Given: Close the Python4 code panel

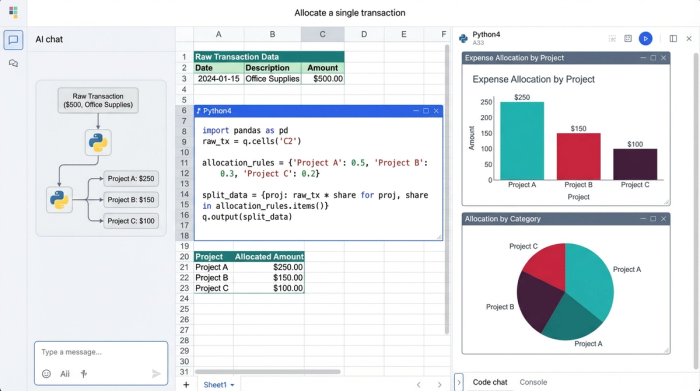Looking at the screenshot, I should coord(689,39).
